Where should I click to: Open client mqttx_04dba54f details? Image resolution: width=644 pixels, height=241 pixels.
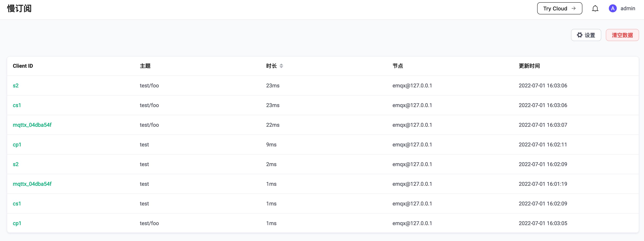pyautogui.click(x=32, y=125)
